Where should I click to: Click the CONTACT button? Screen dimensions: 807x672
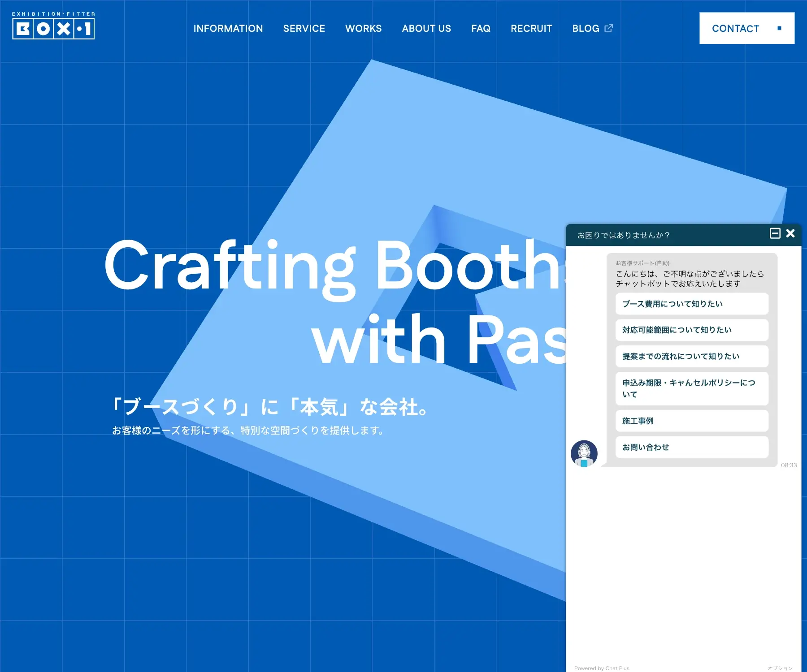(746, 28)
